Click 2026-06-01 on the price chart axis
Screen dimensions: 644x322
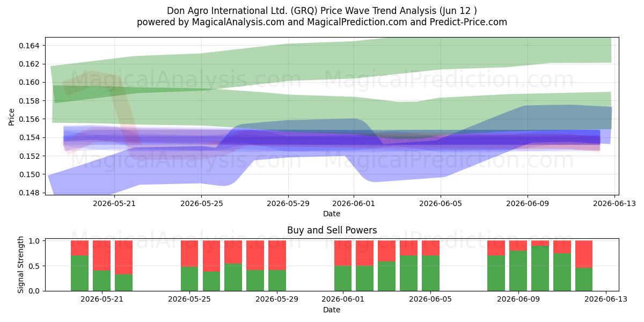pyautogui.click(x=354, y=203)
